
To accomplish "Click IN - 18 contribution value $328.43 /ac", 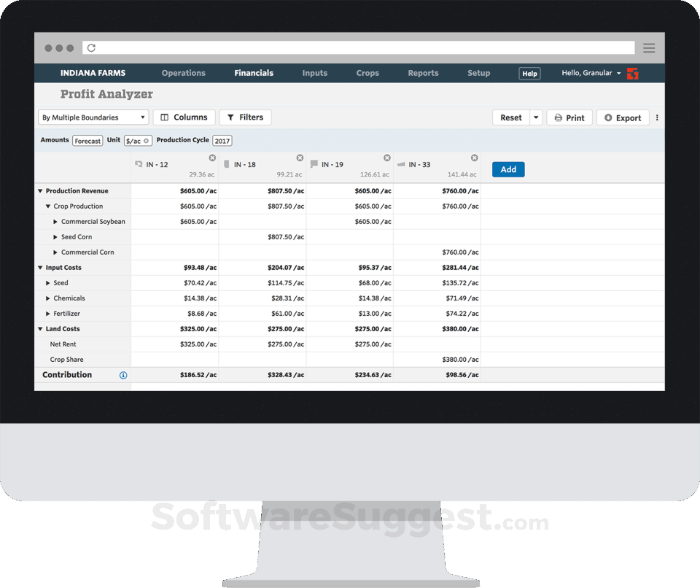I will tap(286, 375).
